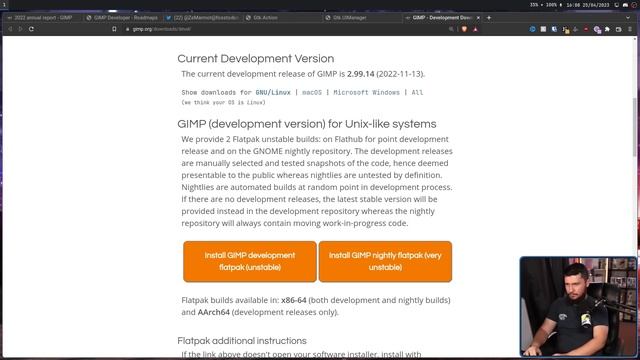The height and width of the screenshot is (360, 640).
Task: Click the page vertical scrollbar thumb
Action: pyautogui.click(x=635, y=127)
